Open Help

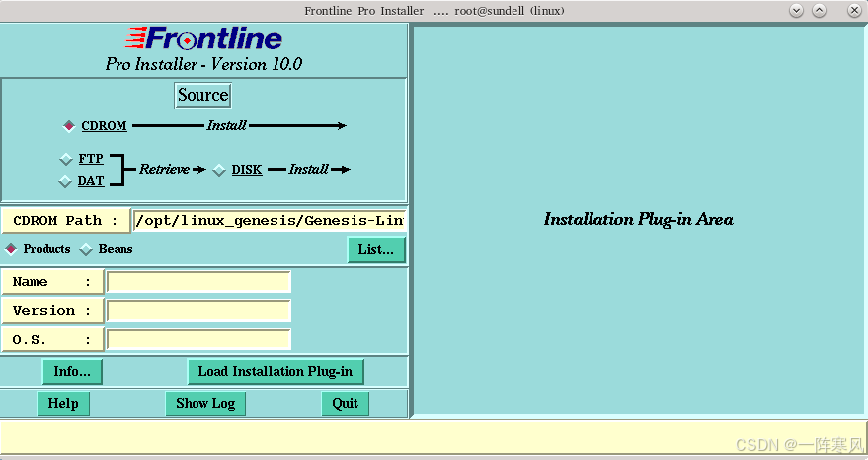coord(63,403)
